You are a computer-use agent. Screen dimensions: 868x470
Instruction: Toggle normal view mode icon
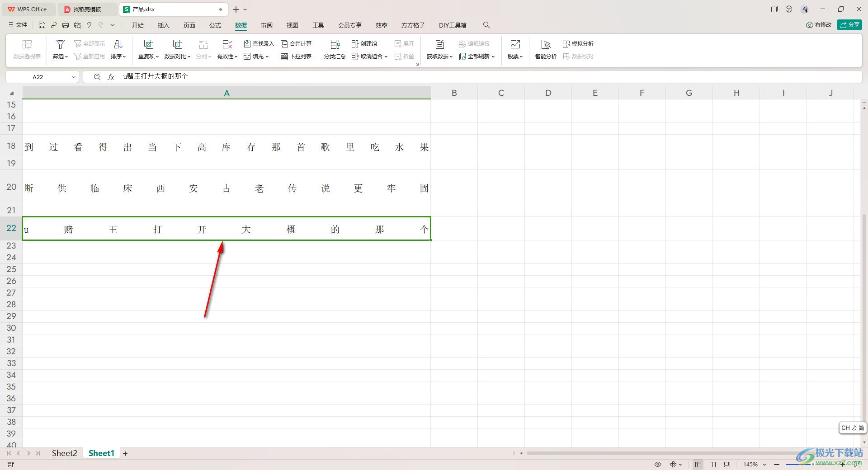pos(698,465)
